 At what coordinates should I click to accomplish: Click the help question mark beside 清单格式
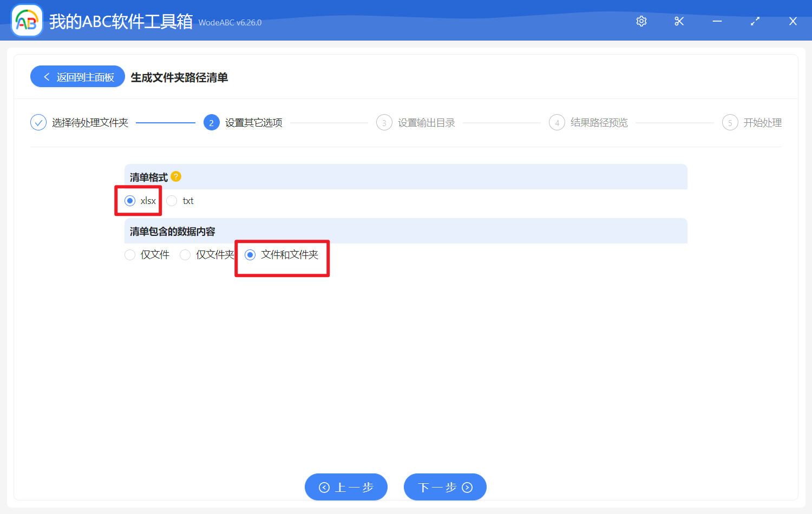click(x=176, y=176)
